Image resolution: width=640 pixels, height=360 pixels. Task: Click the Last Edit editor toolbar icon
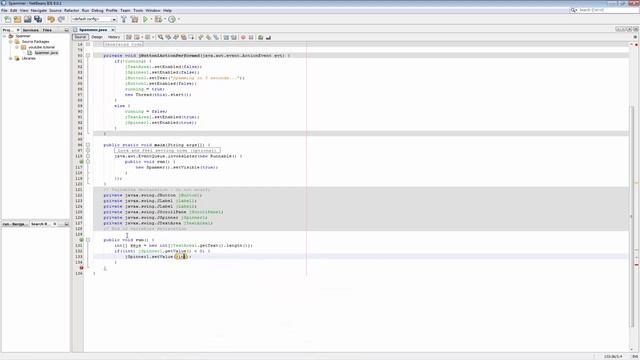(129, 37)
